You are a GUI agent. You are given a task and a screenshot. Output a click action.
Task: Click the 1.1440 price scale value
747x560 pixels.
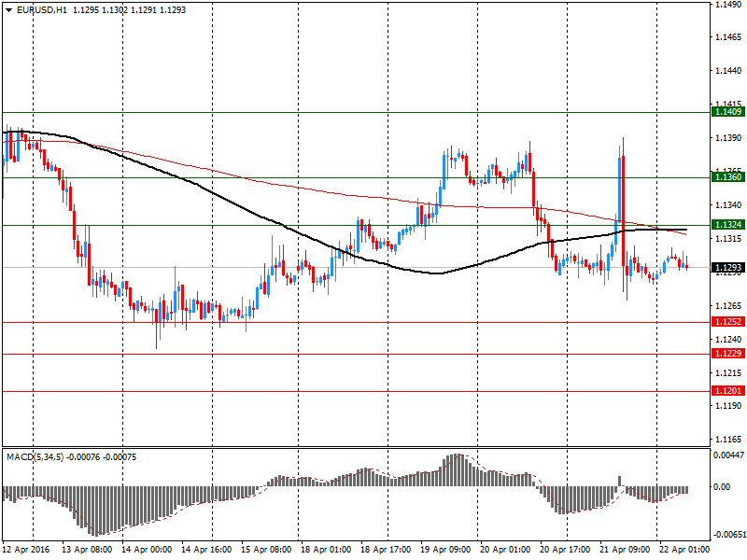click(728, 71)
